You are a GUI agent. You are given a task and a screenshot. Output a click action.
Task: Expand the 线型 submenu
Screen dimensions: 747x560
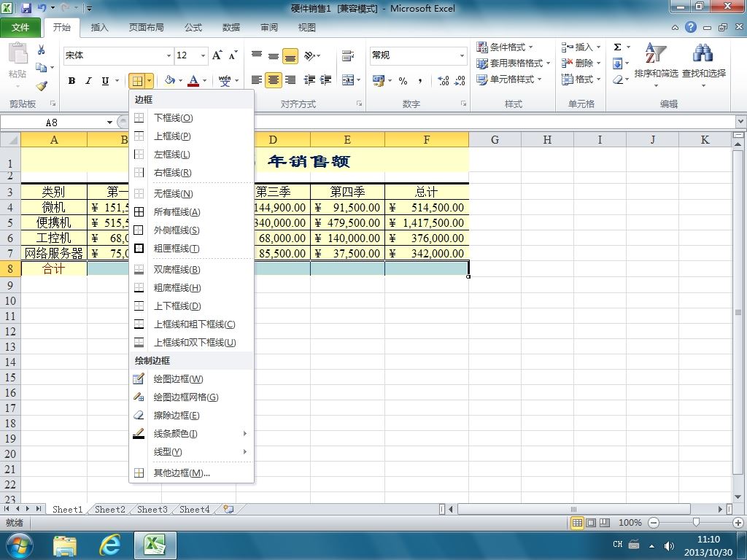coord(192,451)
